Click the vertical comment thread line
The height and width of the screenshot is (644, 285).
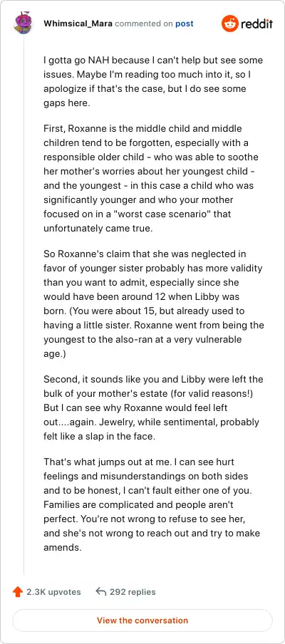[24, 305]
